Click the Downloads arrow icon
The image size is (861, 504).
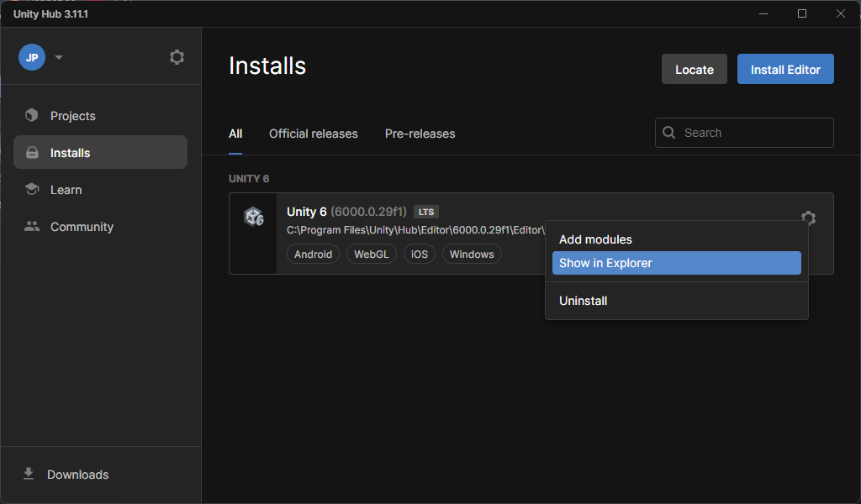pyautogui.click(x=29, y=474)
